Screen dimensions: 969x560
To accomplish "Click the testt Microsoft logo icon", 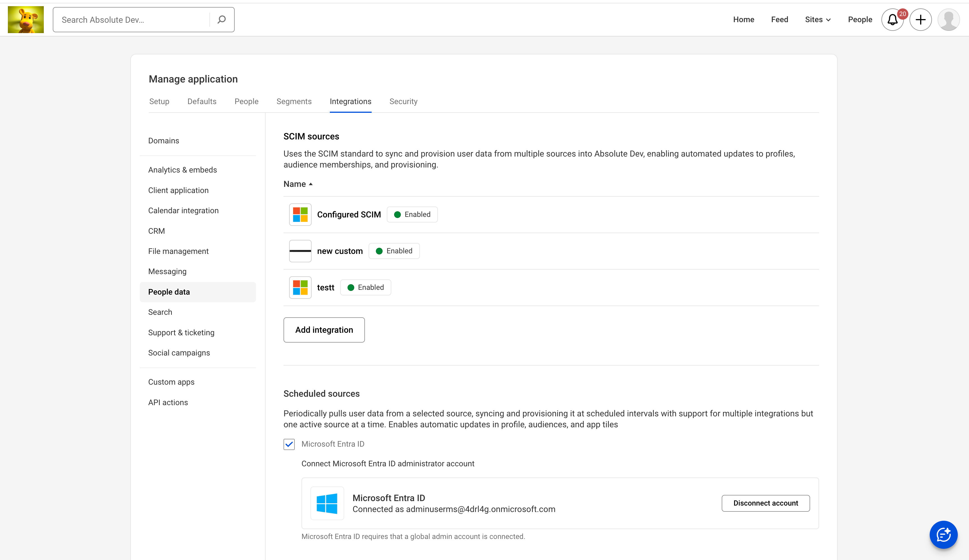I will (x=300, y=288).
